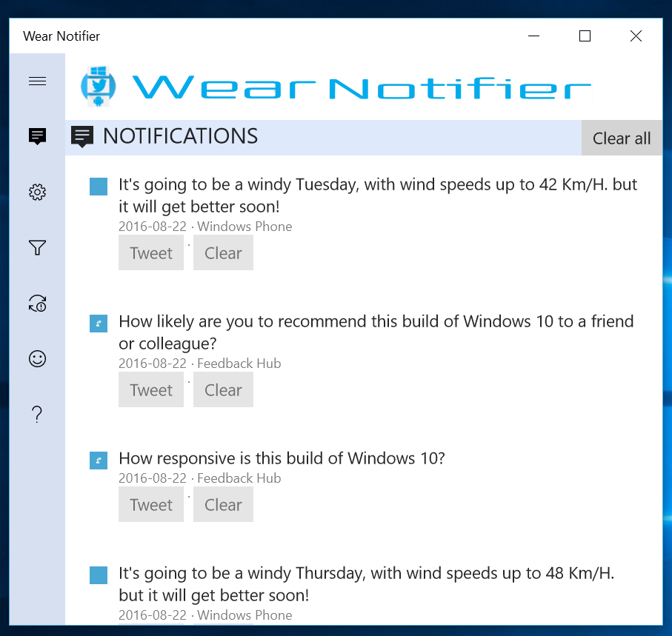Open Settings via the gear icon
Image resolution: width=672 pixels, height=636 pixels.
tap(37, 193)
